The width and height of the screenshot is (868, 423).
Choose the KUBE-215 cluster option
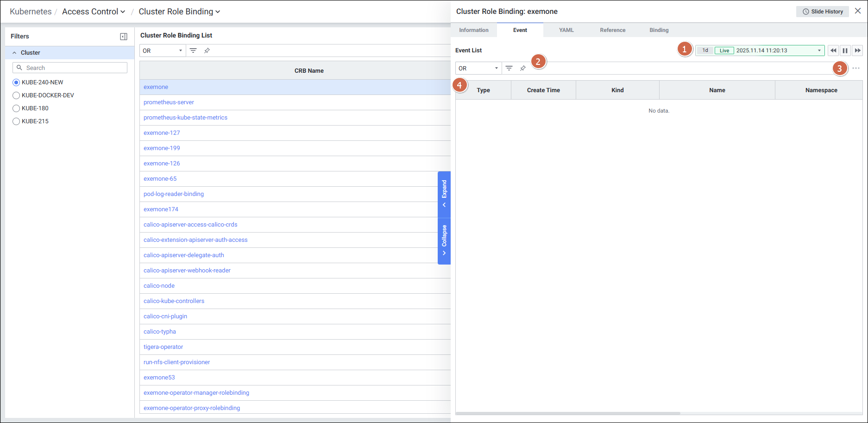tap(16, 121)
